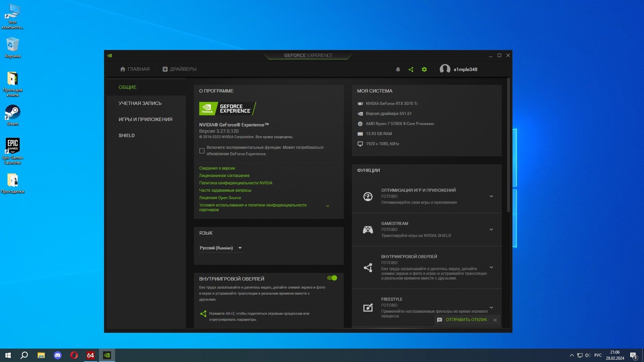
Task: Dismiss the feedback popup with its X
Action: click(x=495, y=320)
